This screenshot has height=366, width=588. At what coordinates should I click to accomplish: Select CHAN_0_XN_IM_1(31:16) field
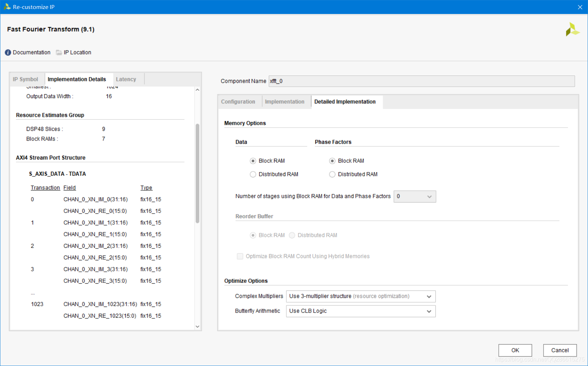[96, 223]
